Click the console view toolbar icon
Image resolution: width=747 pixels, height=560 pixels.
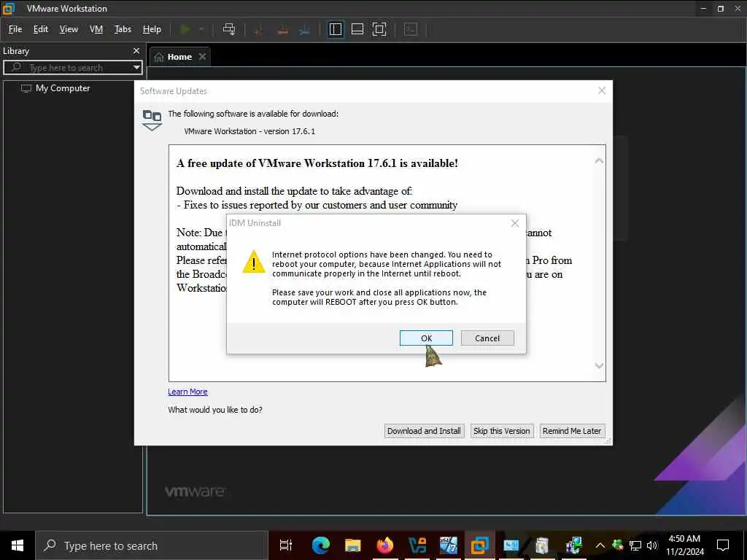click(411, 29)
